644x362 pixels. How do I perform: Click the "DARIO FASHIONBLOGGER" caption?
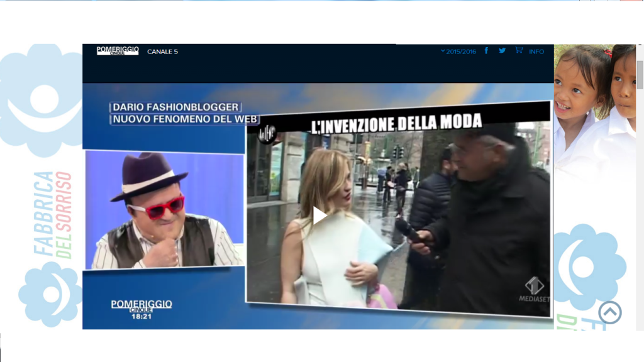[175, 107]
